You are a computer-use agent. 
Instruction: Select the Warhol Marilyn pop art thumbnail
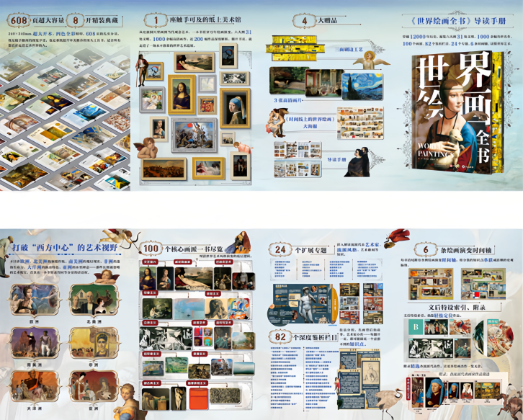click(203, 337)
